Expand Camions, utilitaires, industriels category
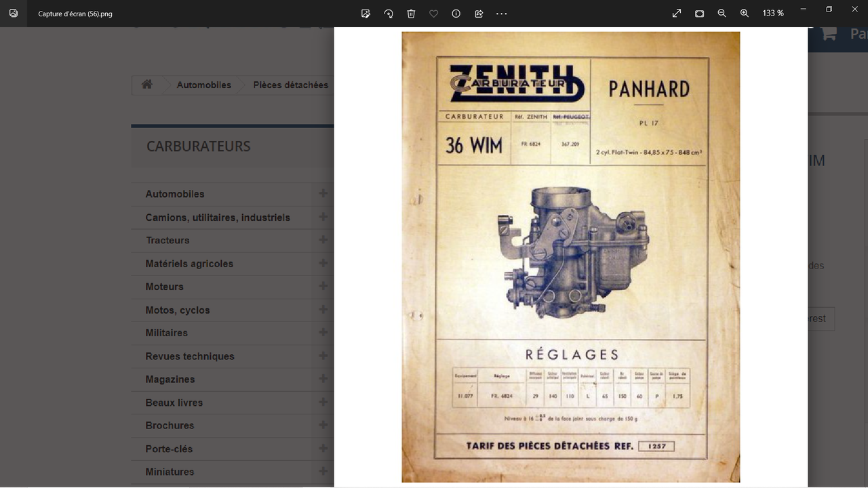The height and width of the screenshot is (488, 868). pos(323,217)
